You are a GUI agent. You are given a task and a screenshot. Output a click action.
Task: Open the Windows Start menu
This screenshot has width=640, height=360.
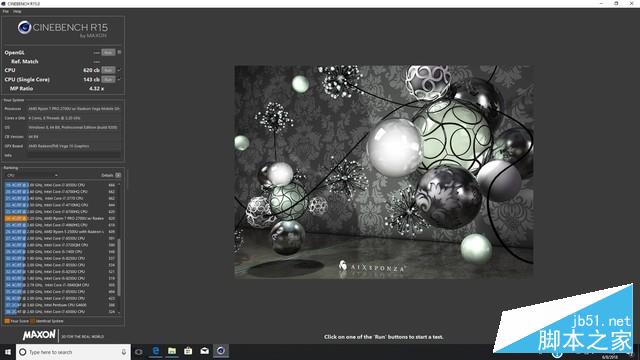8,352
